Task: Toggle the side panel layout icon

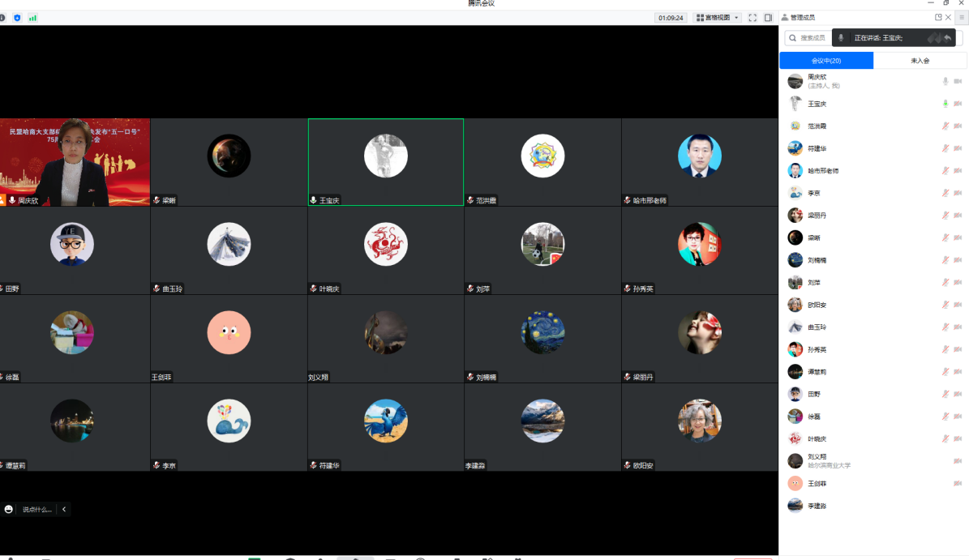Action: 767,17
